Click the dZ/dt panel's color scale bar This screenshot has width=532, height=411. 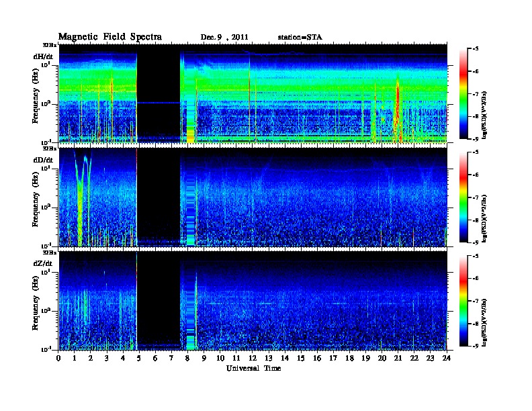pos(463,301)
